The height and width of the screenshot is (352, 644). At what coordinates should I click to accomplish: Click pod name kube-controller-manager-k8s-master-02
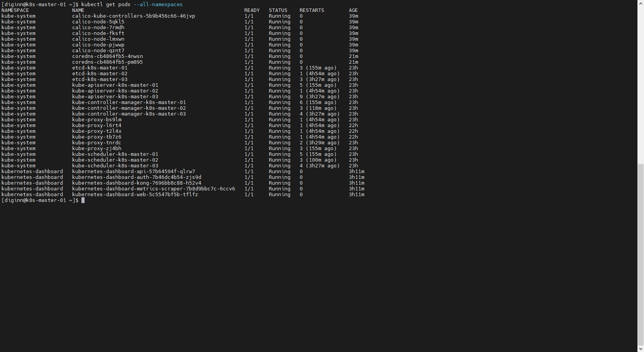pyautogui.click(x=129, y=108)
